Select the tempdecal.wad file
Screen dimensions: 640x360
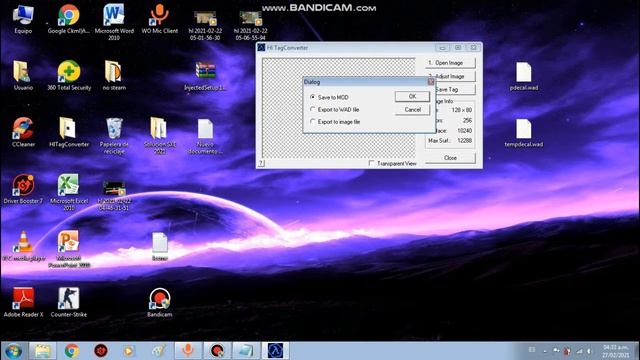point(524,133)
